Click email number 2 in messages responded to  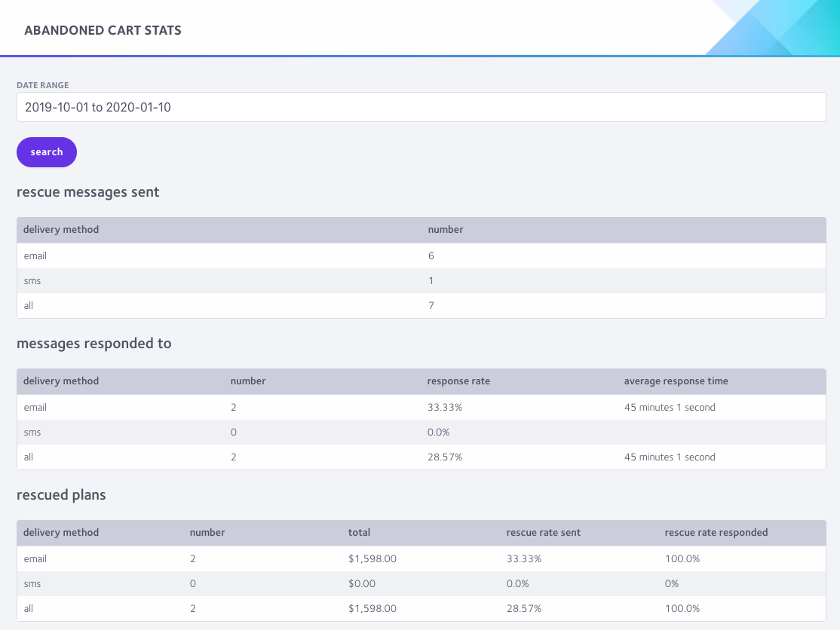234,408
